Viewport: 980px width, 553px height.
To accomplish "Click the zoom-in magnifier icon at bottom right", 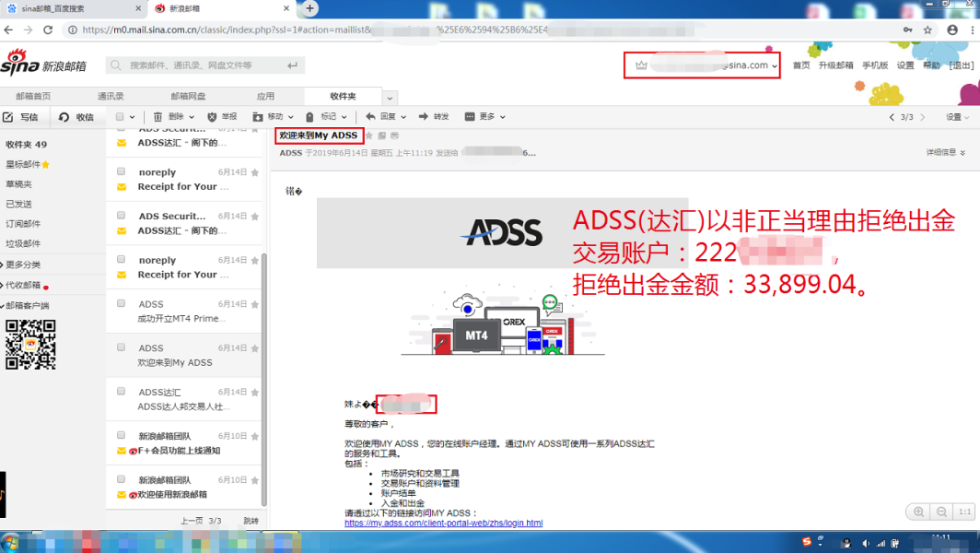I will point(918,512).
